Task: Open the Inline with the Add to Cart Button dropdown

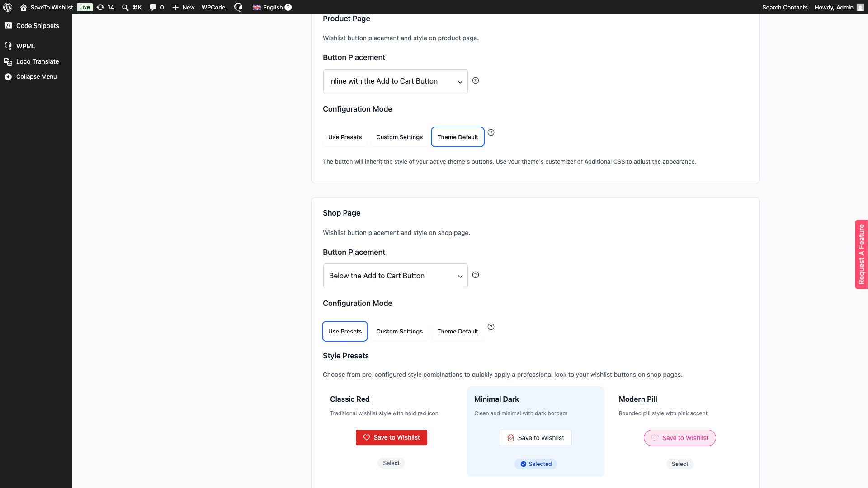Action: pyautogui.click(x=396, y=81)
